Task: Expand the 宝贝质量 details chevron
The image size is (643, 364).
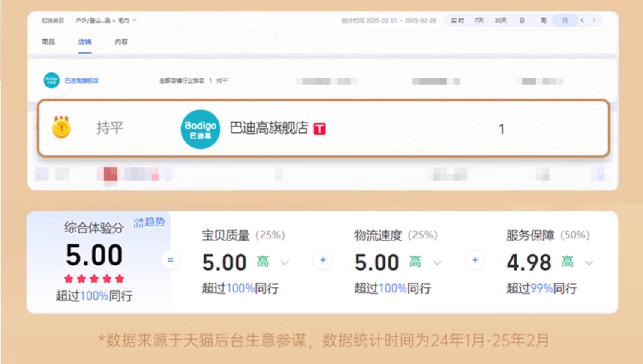Action: coord(285,262)
